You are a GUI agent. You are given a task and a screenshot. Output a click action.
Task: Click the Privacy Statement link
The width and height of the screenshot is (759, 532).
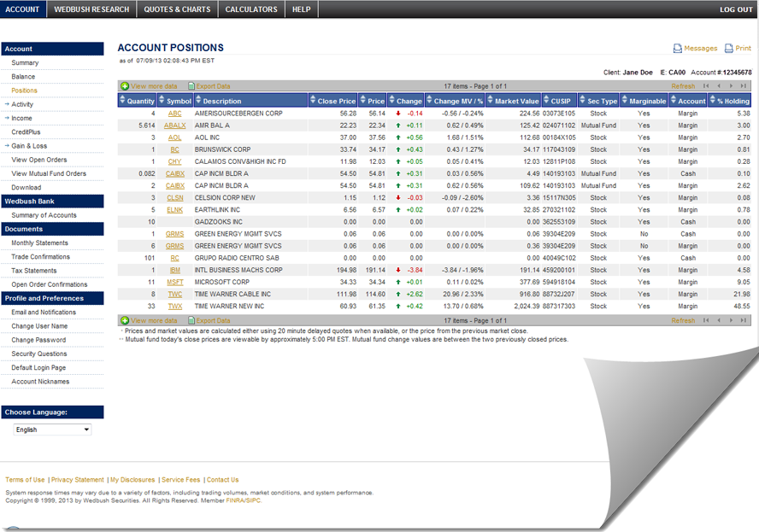79,479
